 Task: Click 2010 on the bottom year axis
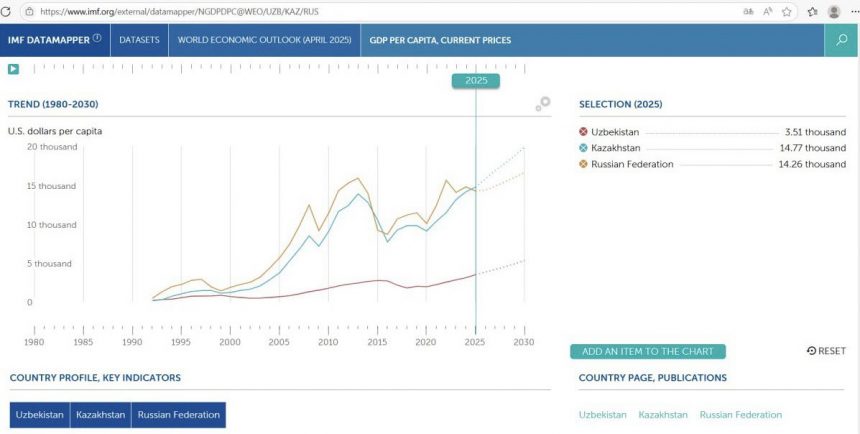click(x=328, y=342)
